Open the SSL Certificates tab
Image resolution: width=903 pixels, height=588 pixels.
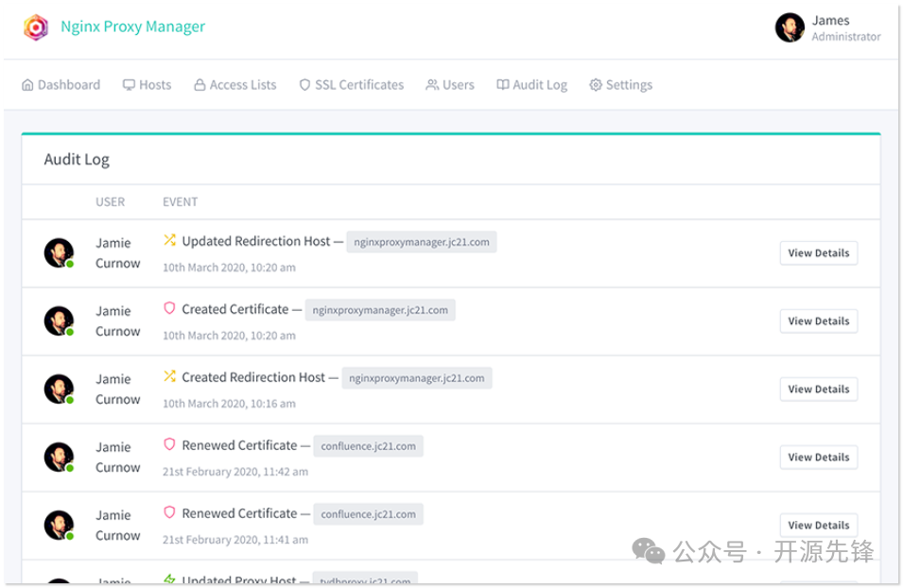pos(352,85)
